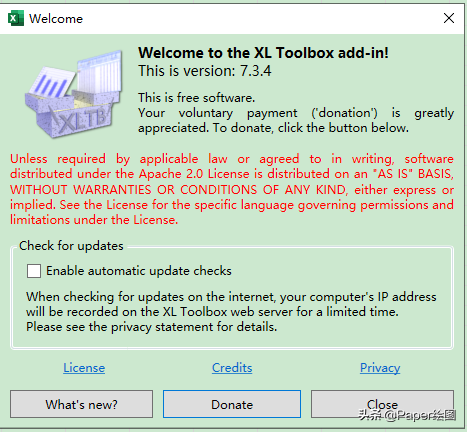Click the 'This is free software.' line
Image resolution: width=467 pixels, height=432 pixels.
tap(197, 98)
